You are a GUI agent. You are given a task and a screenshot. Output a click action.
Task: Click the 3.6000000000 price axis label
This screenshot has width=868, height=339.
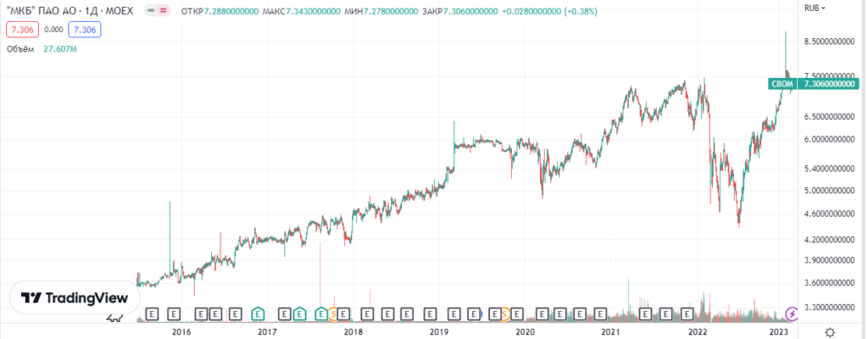point(829,283)
